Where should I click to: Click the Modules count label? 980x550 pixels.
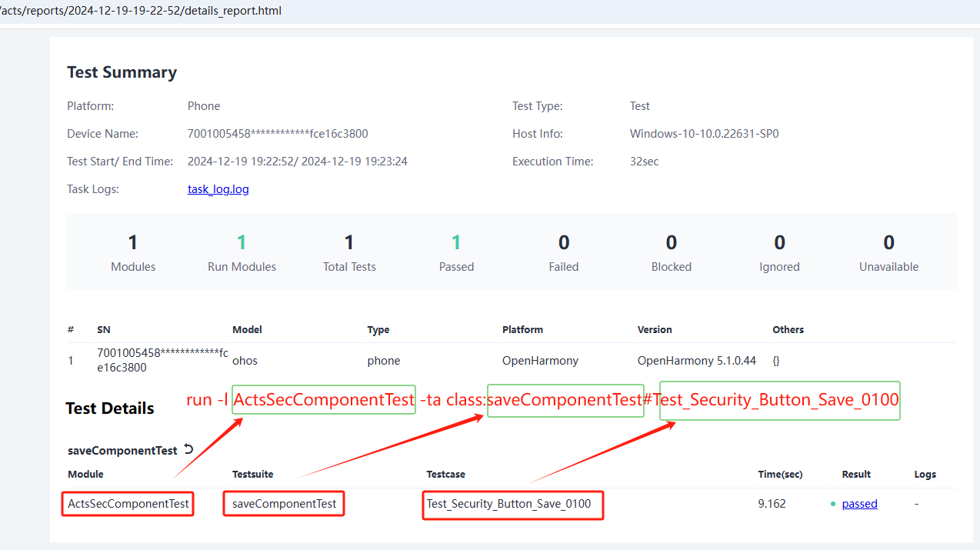(x=133, y=267)
